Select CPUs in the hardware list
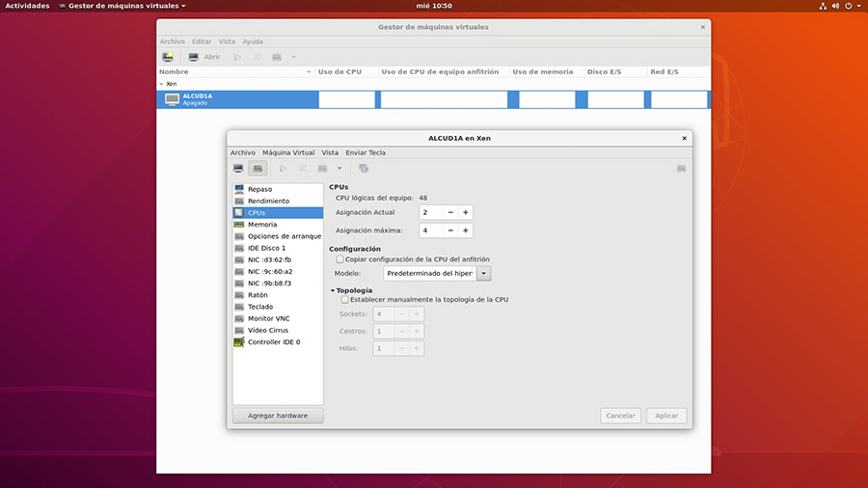This screenshot has width=868, height=488. 278,212
